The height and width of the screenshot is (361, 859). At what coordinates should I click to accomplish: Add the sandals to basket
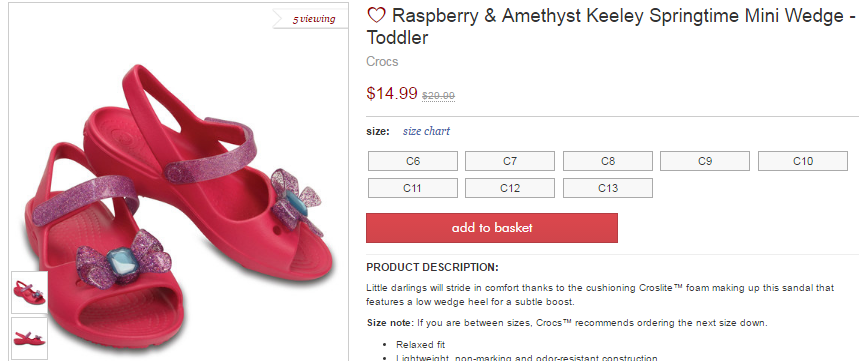(x=491, y=228)
